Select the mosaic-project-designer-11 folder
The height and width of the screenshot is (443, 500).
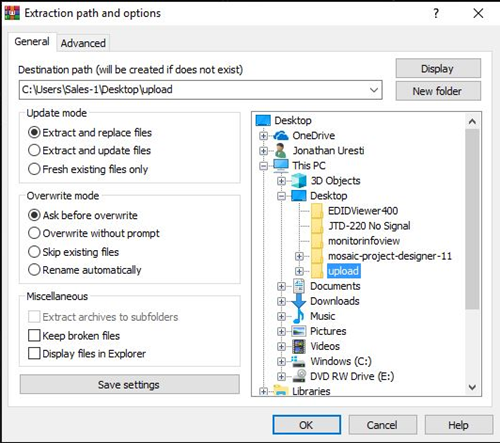[390, 256]
